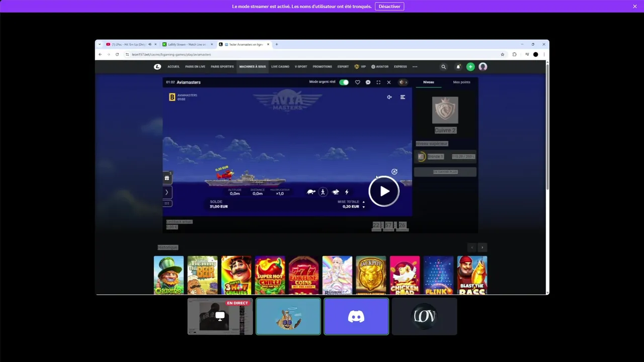Switch to the Niveau tab
The image size is (644, 362).
click(x=429, y=82)
